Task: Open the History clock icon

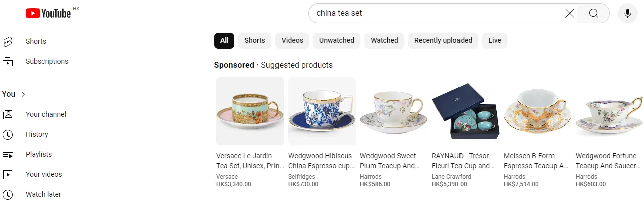Action: click(x=8, y=134)
